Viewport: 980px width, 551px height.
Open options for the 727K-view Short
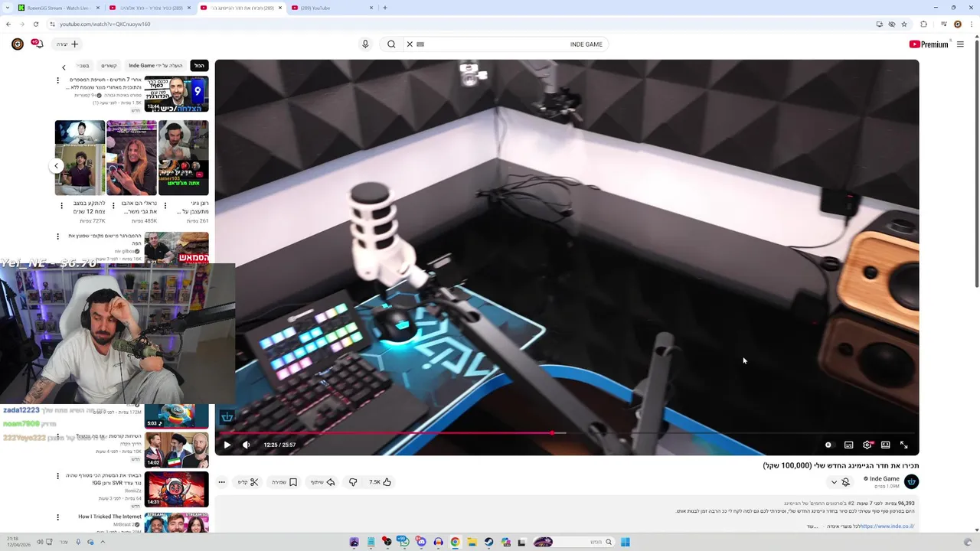tap(62, 205)
